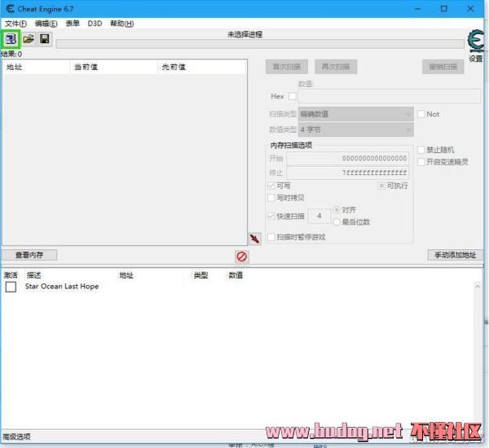Image resolution: width=489 pixels, height=448 pixels.
Task: Select the Star Ocean Last Hope row text
Action: click(62, 287)
